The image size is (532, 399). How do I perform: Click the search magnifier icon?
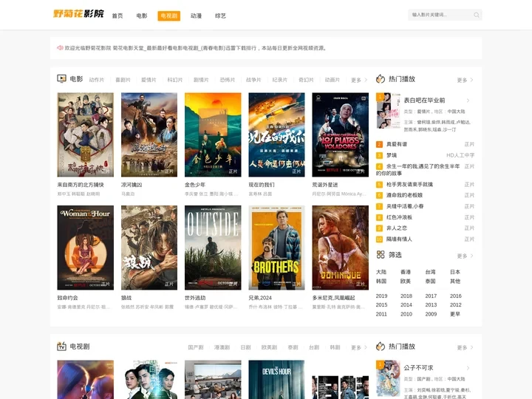pos(477,15)
